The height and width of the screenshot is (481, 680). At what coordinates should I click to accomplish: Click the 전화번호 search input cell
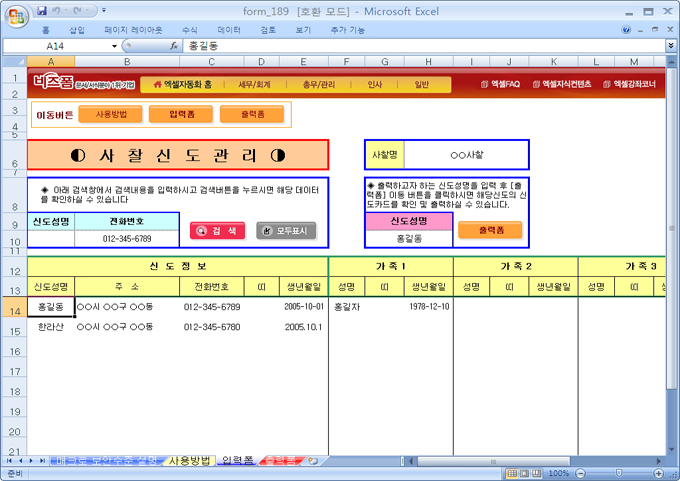point(126,239)
